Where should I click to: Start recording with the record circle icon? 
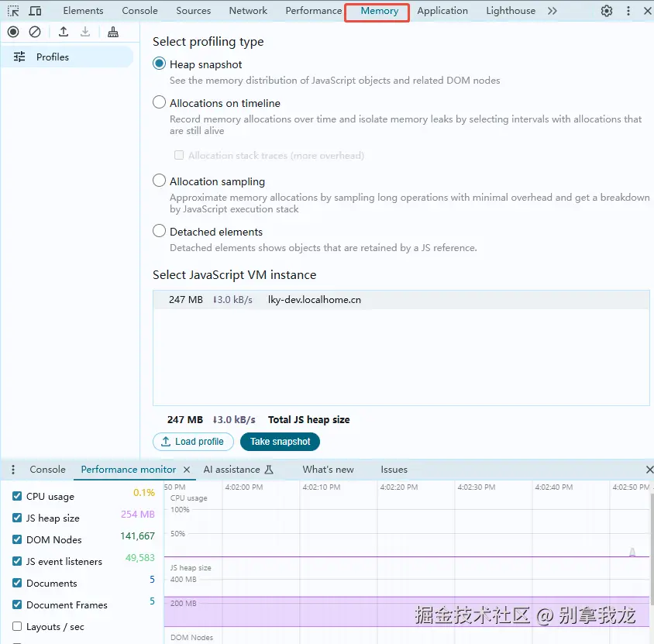pos(13,32)
